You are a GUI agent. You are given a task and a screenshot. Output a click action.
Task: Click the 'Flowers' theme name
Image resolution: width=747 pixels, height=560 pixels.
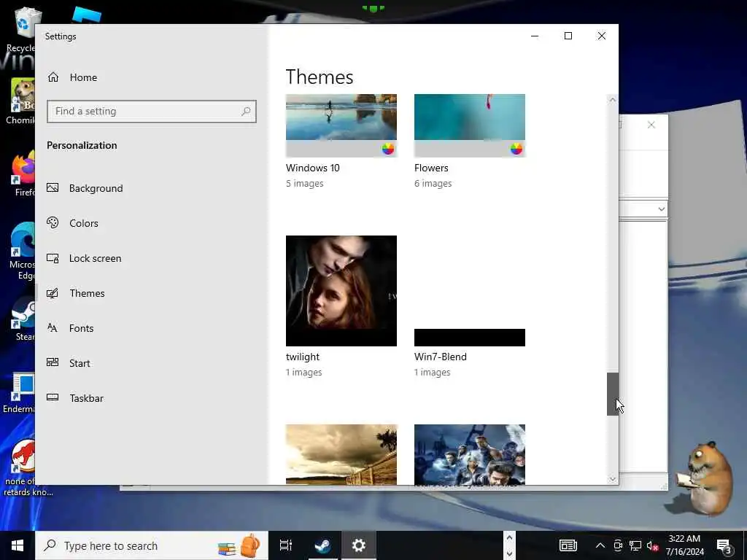(431, 168)
